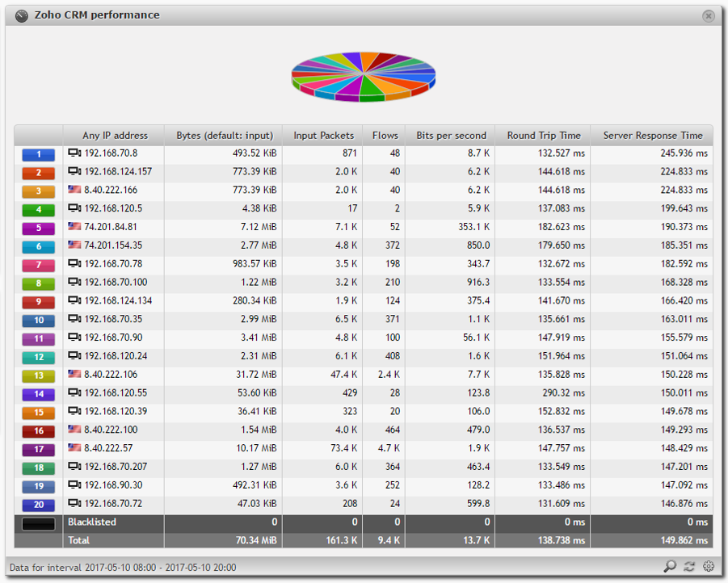Click the gauge icon beside the Zoho CRM title
Image resolution: width=728 pixels, height=583 pixels.
pyautogui.click(x=22, y=16)
